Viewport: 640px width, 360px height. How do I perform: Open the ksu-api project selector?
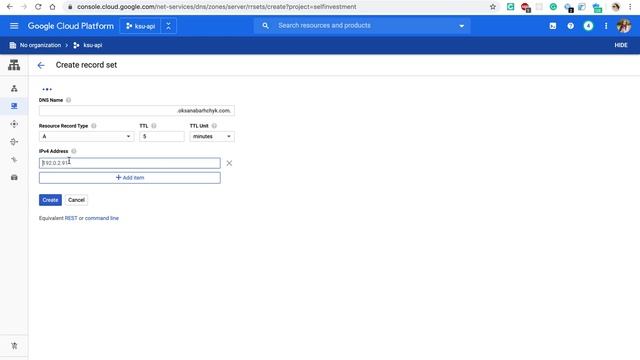140,26
